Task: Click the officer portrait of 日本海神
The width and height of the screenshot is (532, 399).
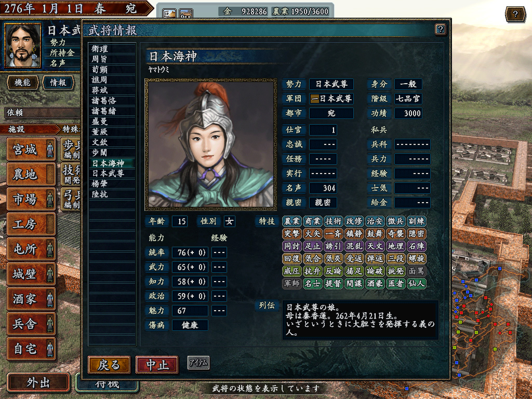Action: pos(211,144)
